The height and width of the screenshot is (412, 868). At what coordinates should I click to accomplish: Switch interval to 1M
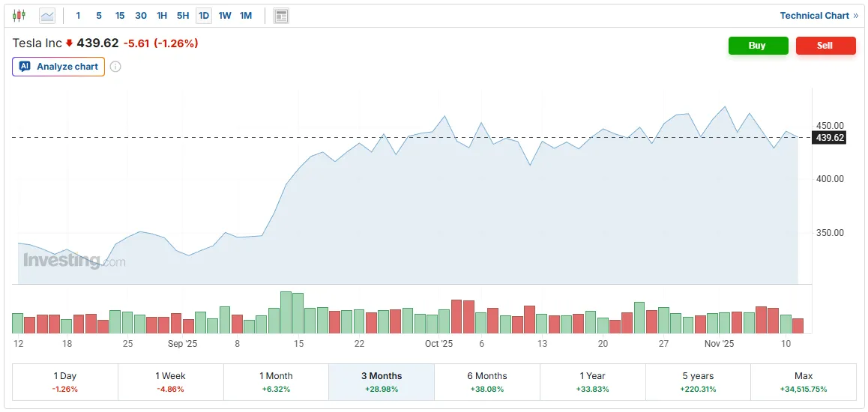tap(246, 16)
